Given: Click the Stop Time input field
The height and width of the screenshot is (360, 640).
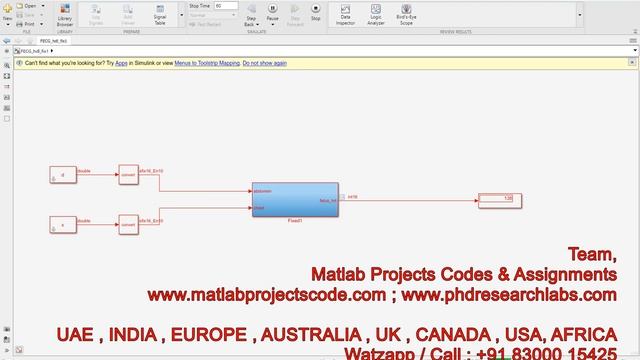Looking at the screenshot, I should point(226,6).
